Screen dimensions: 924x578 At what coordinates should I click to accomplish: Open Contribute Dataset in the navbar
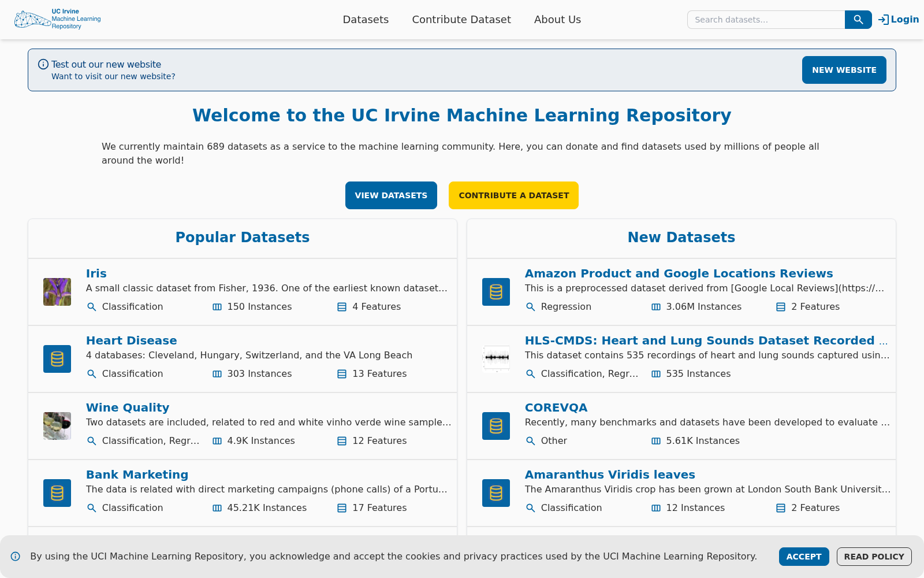click(461, 20)
